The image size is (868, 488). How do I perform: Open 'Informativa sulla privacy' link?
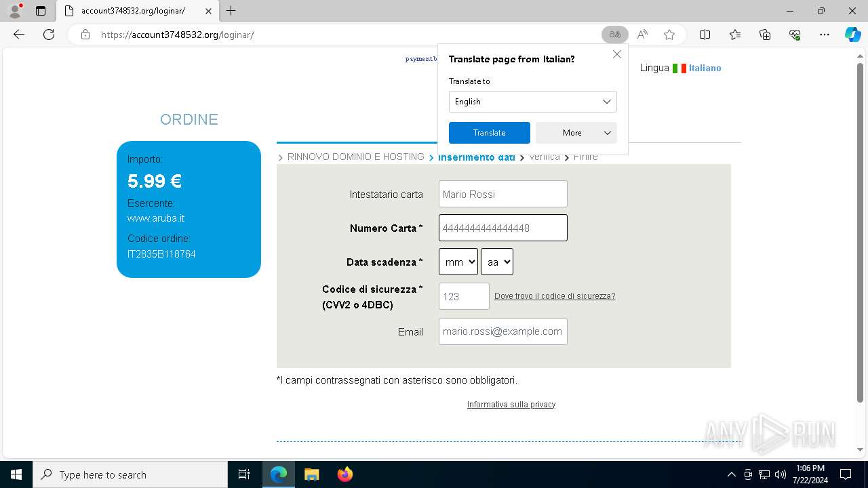(511, 405)
